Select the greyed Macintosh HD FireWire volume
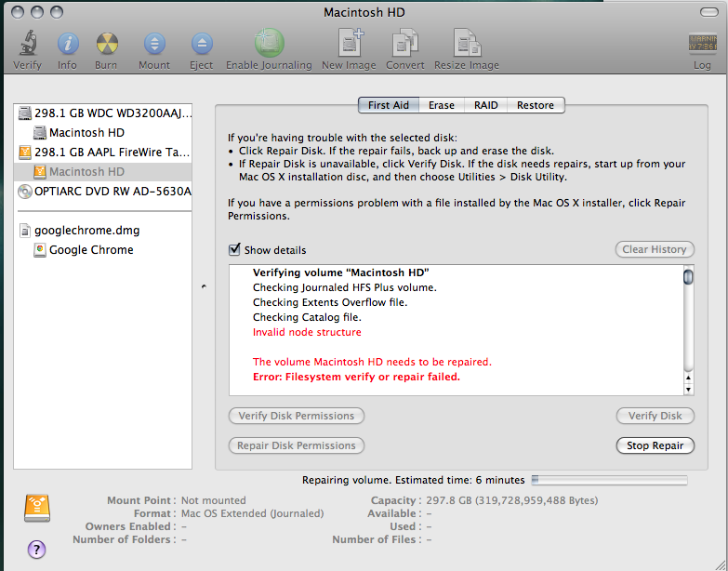The height and width of the screenshot is (571, 728). click(x=103, y=171)
